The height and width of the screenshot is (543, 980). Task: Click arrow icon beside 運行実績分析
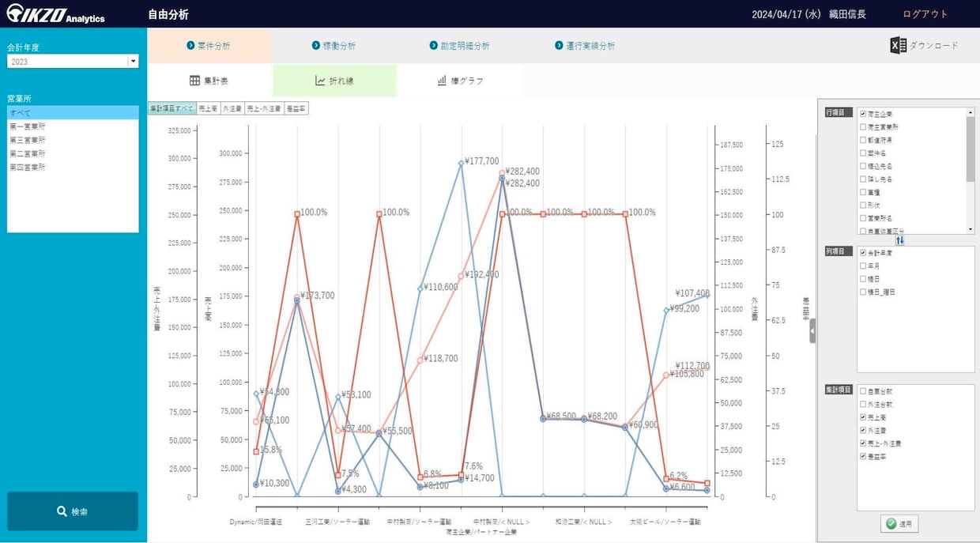(559, 46)
